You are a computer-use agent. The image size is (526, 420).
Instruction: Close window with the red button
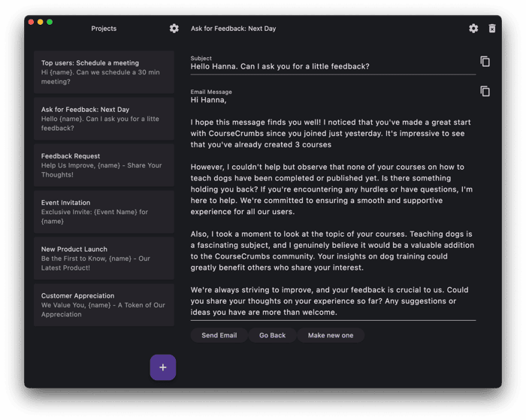point(32,22)
